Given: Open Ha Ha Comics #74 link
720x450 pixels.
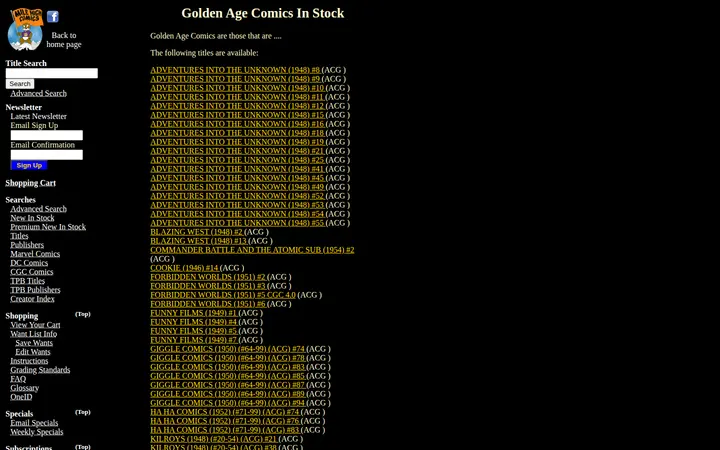Looking at the screenshot, I should tap(225, 412).
